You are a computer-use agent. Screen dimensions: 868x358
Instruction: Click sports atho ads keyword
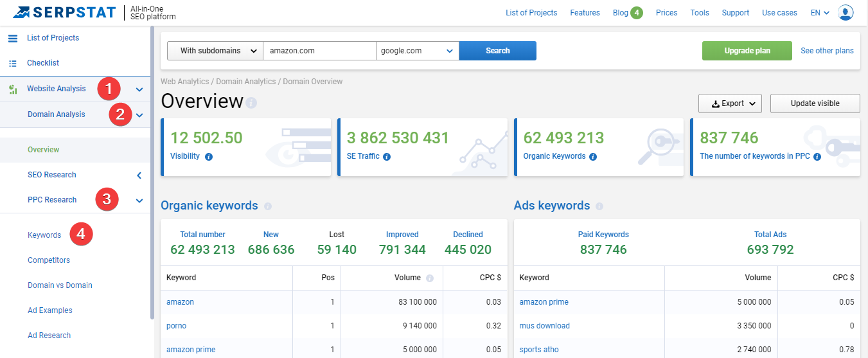pos(539,350)
